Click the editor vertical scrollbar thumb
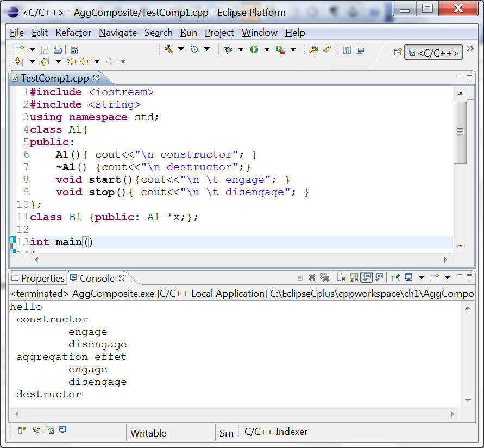 (x=460, y=132)
